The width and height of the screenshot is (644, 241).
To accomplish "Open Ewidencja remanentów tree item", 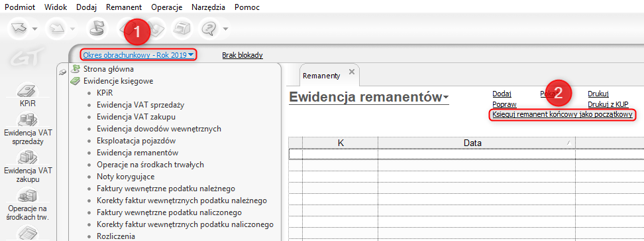I will tap(138, 153).
